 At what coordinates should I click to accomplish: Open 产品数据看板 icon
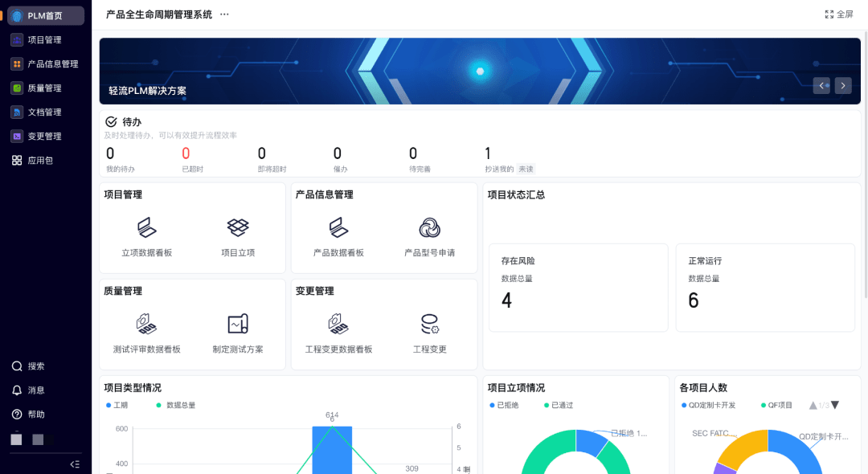point(338,227)
